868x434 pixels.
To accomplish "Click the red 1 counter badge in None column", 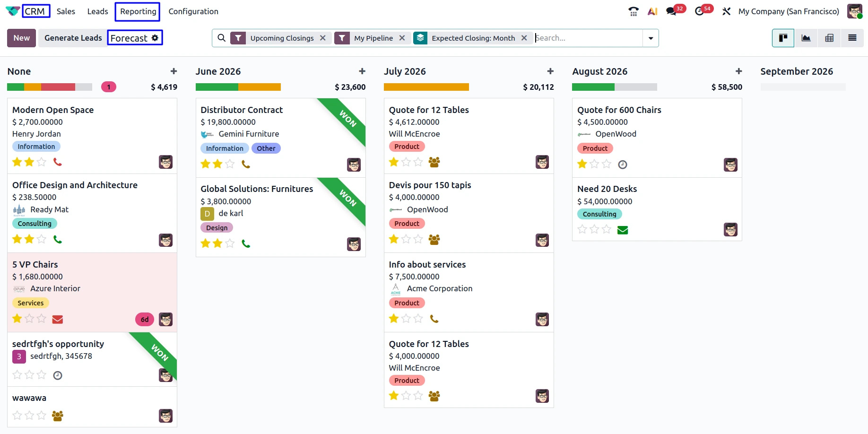I will pyautogui.click(x=109, y=87).
